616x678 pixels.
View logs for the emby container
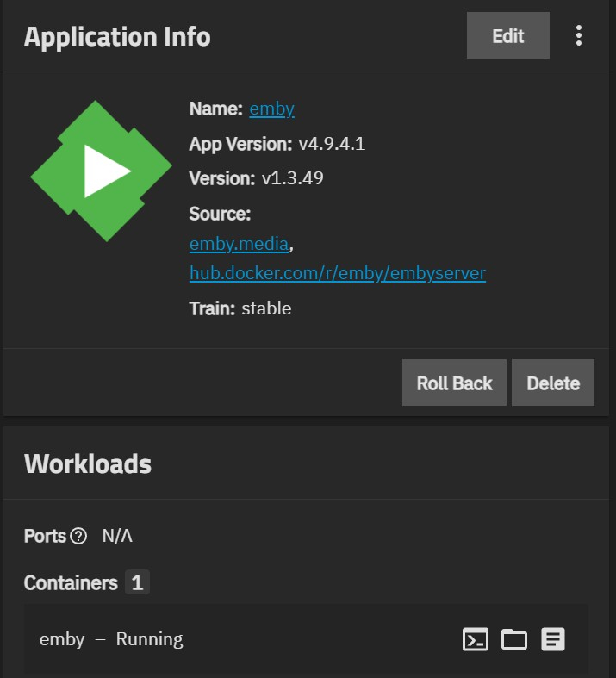[553, 639]
